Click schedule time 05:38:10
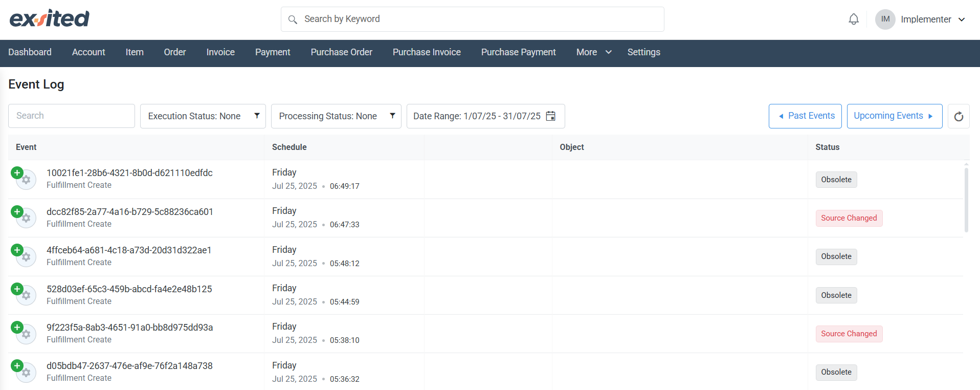 [x=345, y=340]
